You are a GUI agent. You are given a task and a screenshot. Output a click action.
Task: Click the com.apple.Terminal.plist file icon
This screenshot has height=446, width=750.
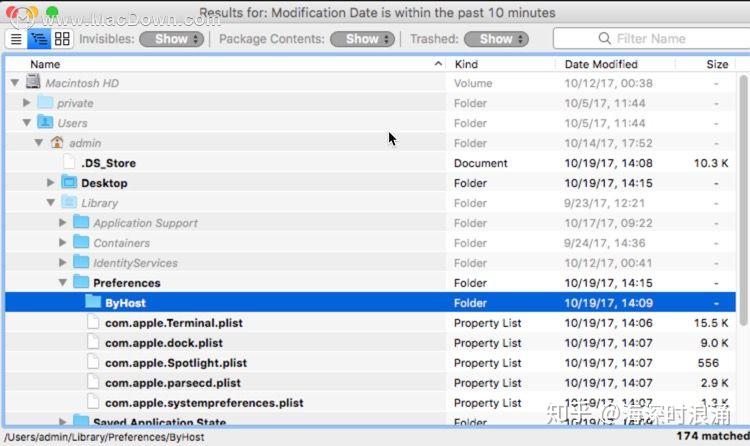[93, 322]
